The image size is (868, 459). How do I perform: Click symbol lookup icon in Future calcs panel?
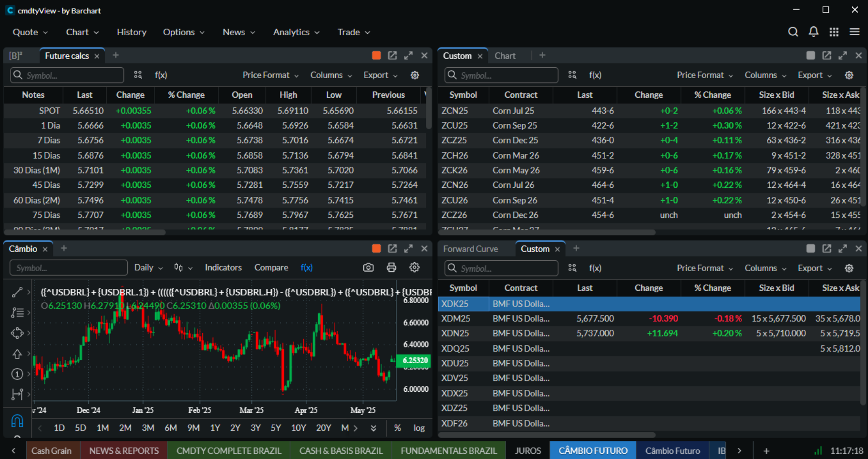coord(138,75)
